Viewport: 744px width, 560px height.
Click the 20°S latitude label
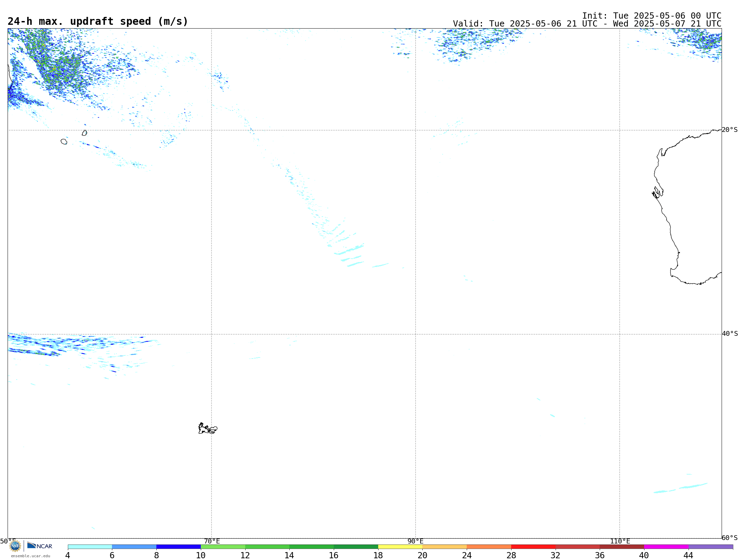pyautogui.click(x=730, y=130)
